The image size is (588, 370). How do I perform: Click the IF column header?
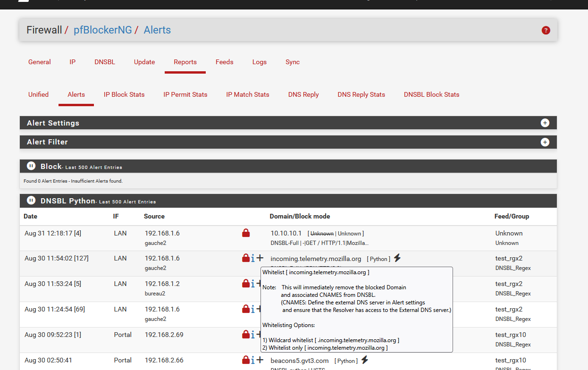[116, 216]
